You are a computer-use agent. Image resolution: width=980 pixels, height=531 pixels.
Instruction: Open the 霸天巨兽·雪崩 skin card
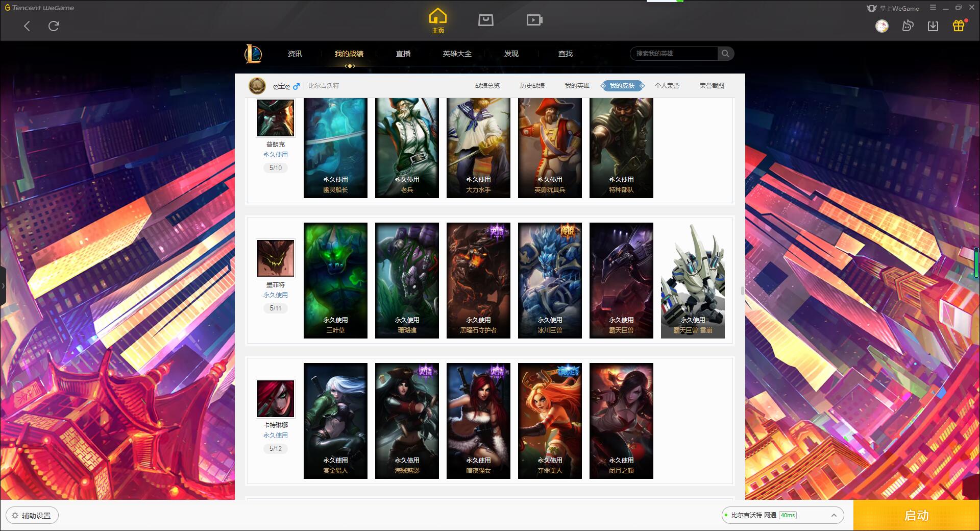(x=693, y=280)
